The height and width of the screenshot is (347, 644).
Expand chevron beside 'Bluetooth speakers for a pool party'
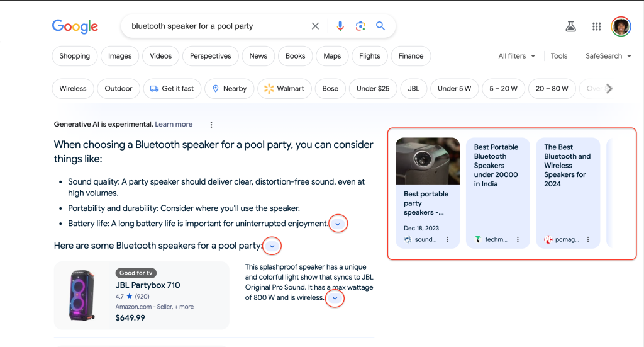pos(272,246)
